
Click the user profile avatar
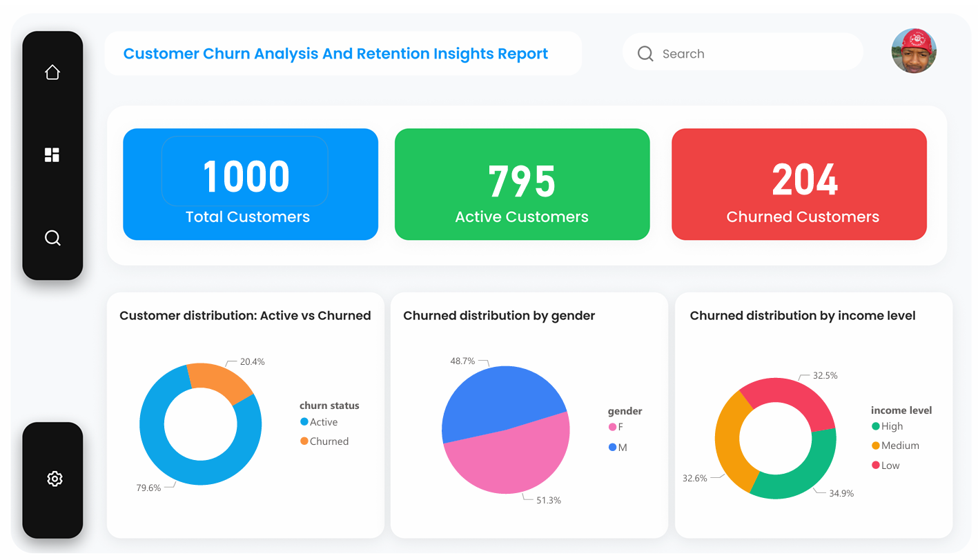[x=914, y=51]
